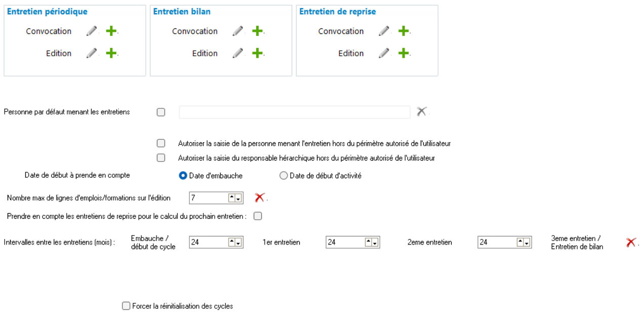The height and width of the screenshot is (317, 644).
Task: Add Edition under Entretien bilan via green plus
Action: pyautogui.click(x=257, y=53)
